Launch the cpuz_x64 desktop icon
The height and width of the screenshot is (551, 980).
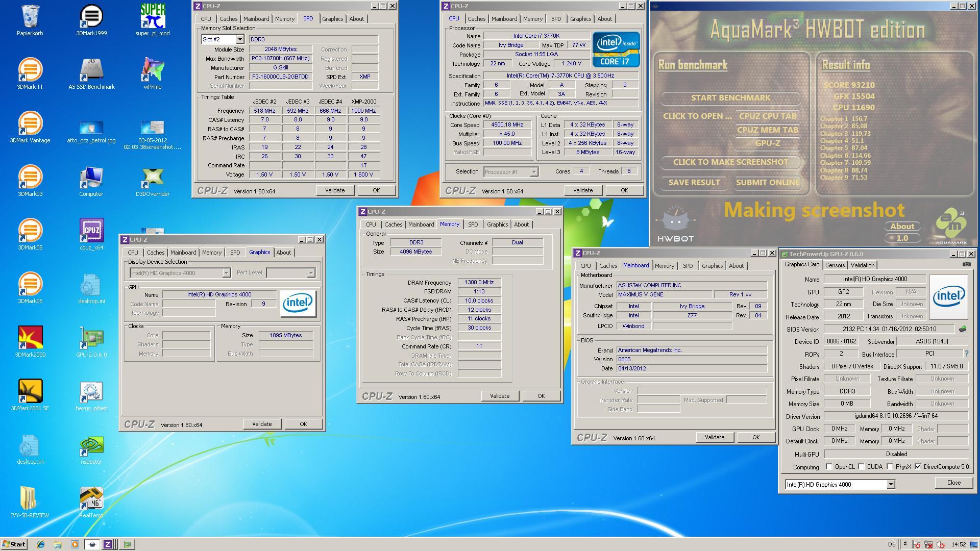(91, 234)
